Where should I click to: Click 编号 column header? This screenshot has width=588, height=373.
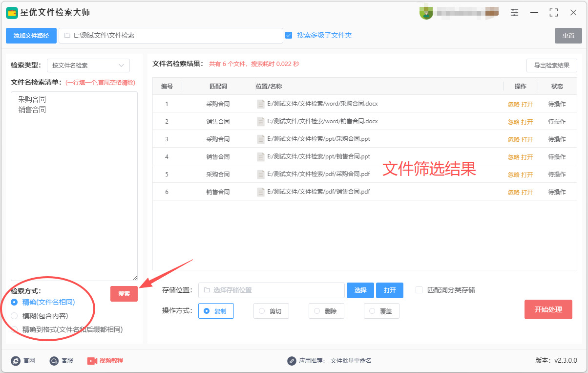pyautogui.click(x=167, y=86)
